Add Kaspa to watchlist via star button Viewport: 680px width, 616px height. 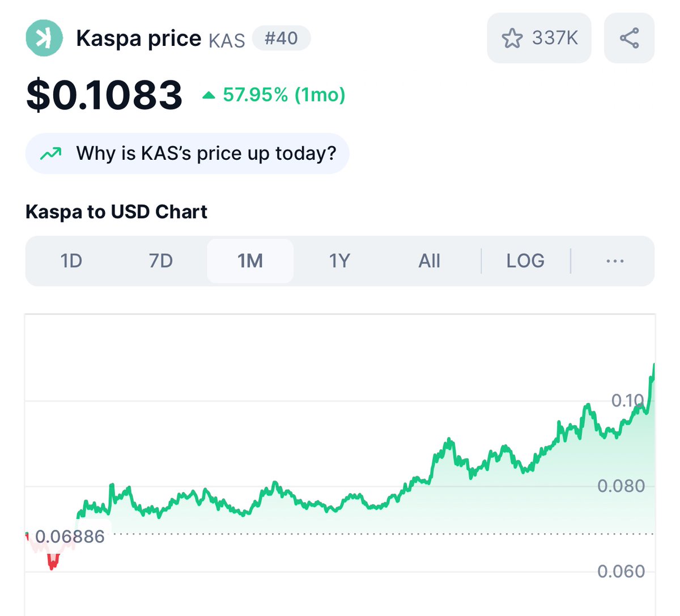point(539,38)
